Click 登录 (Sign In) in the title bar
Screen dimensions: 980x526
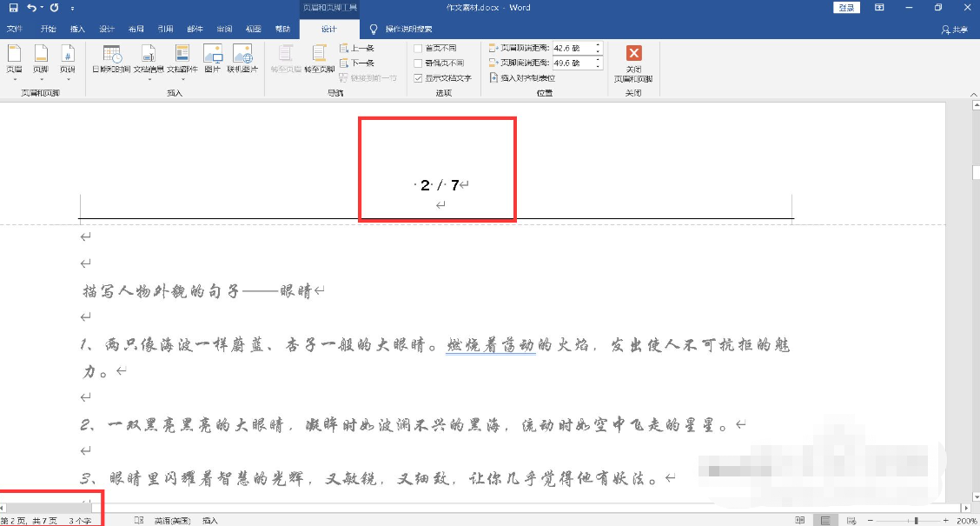[x=846, y=7]
